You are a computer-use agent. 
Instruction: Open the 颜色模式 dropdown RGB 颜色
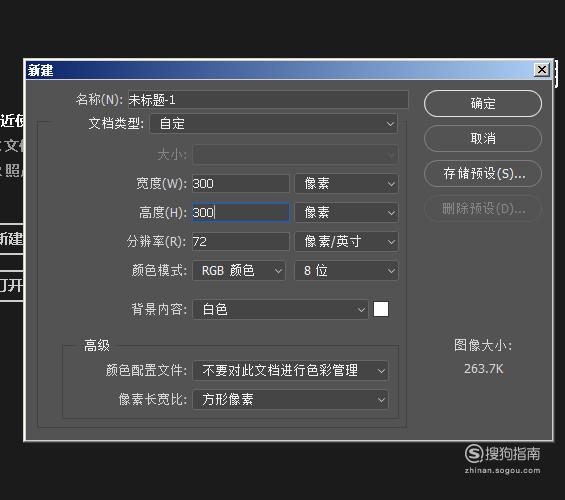coord(239,271)
